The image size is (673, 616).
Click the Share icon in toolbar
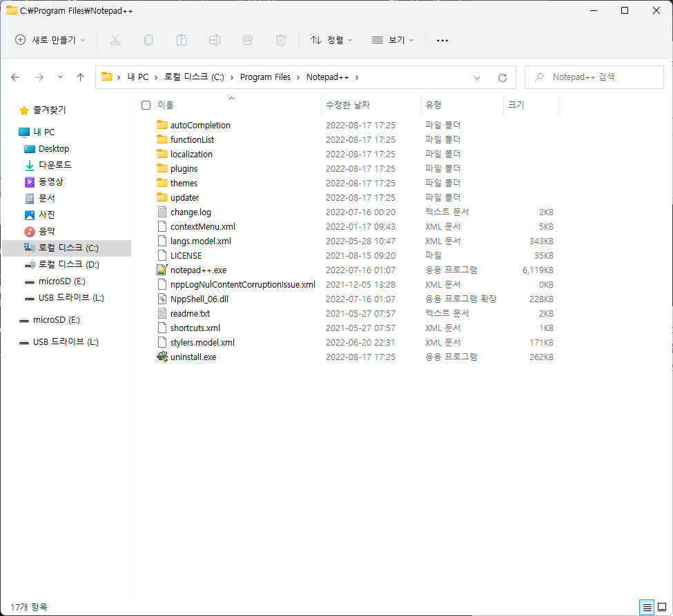(248, 40)
